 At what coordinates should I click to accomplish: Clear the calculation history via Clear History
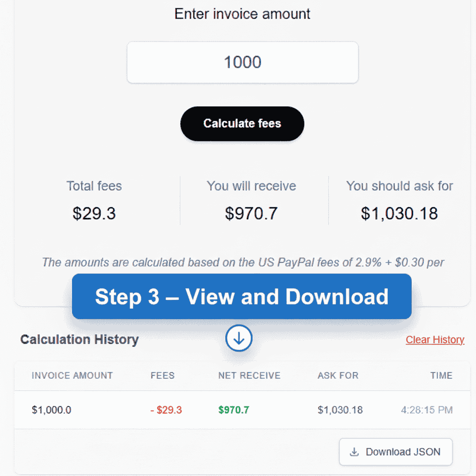tap(435, 340)
